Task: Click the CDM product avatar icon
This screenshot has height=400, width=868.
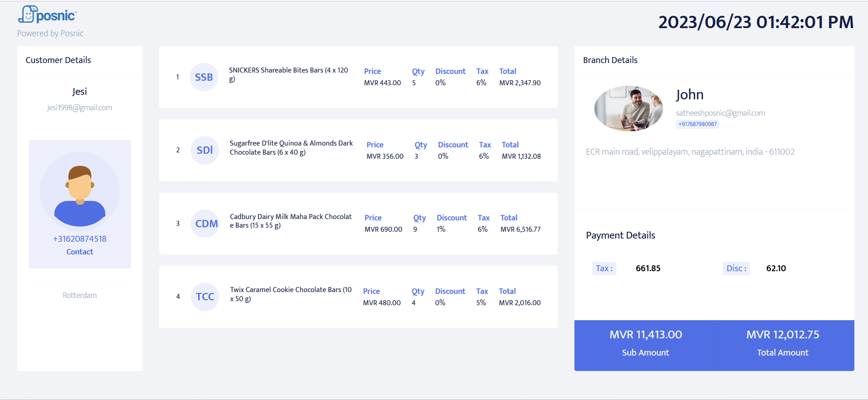Action: pos(206,224)
